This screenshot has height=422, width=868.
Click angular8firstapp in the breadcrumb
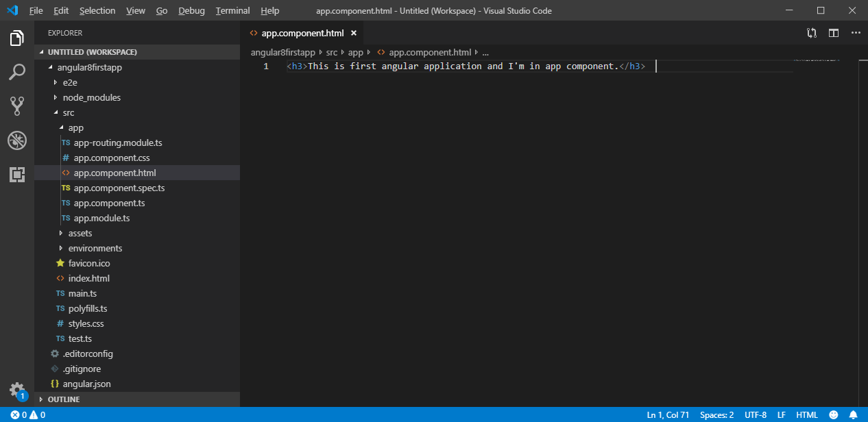tap(282, 52)
